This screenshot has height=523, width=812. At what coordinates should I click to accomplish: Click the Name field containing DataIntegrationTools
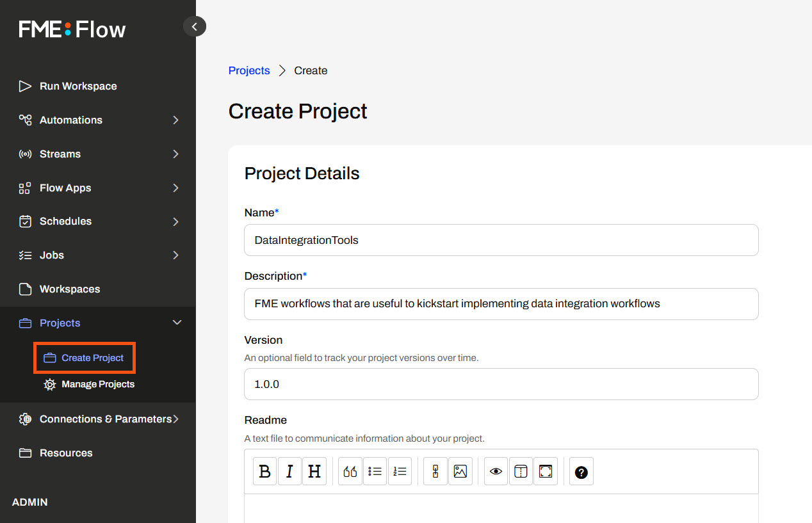click(501, 240)
